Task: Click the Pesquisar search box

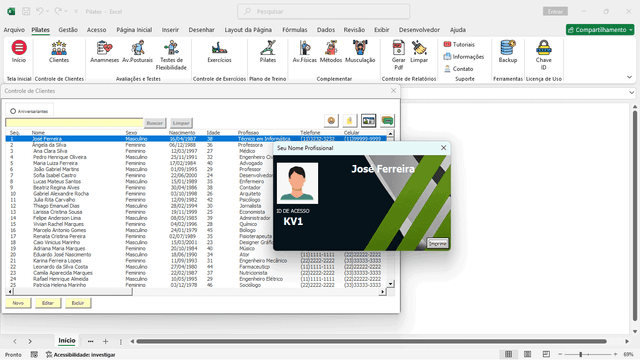Action: 324,11
